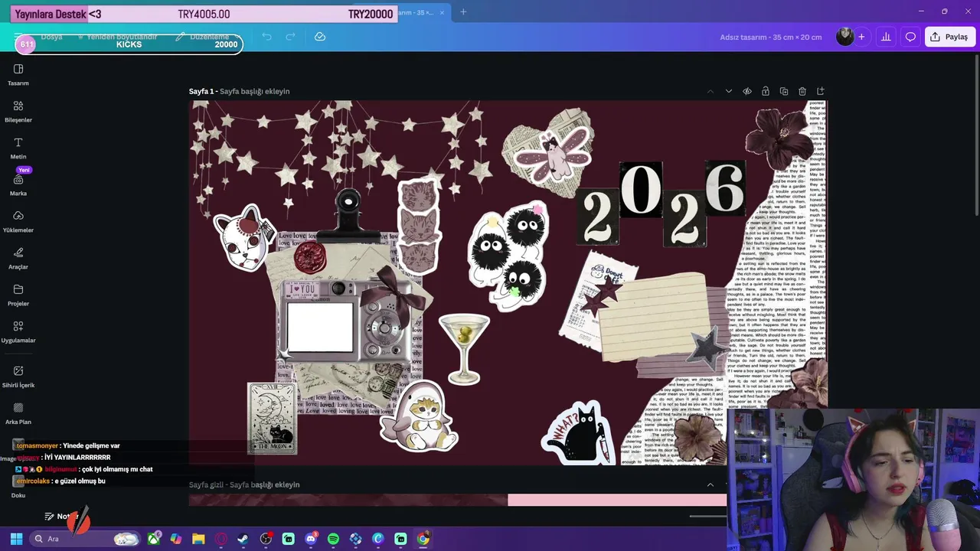Open the Notlar notes button
The width and height of the screenshot is (980, 551).
[61, 517]
